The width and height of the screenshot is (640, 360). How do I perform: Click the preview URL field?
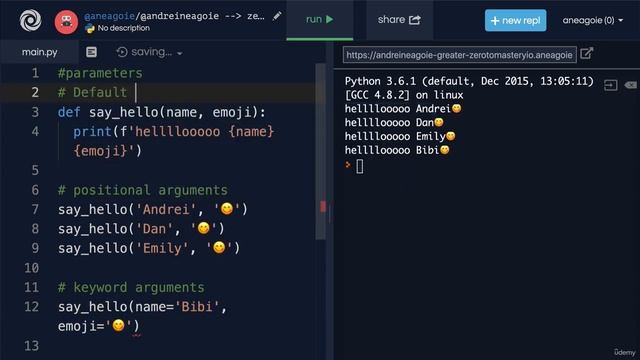[460, 55]
